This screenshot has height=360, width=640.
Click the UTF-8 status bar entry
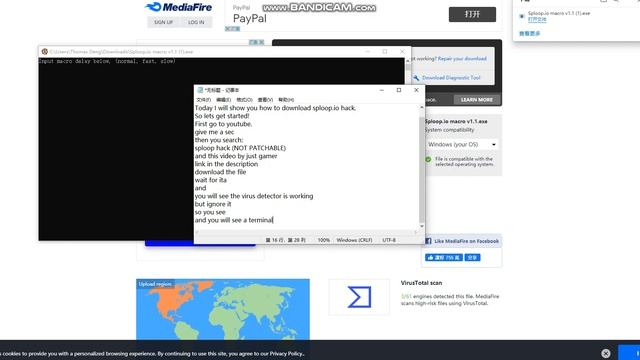point(389,240)
